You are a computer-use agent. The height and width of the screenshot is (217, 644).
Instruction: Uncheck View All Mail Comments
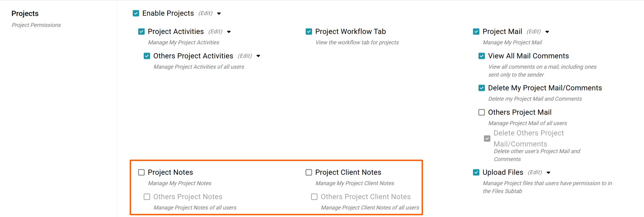point(482,56)
